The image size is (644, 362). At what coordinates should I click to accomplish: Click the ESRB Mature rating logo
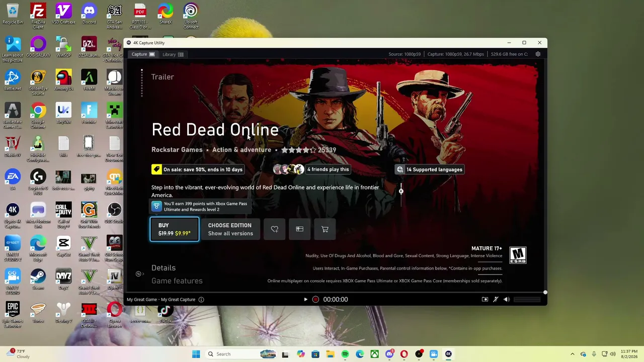[518, 255]
